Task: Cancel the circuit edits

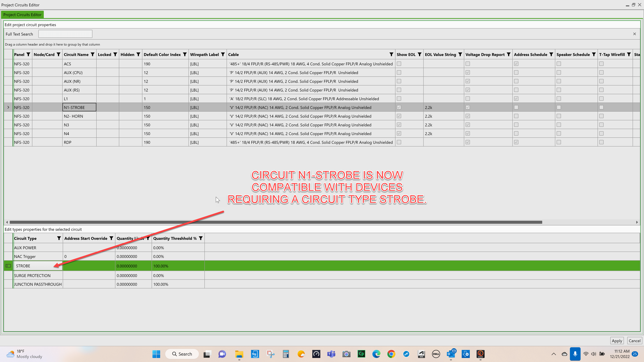Action: [x=634, y=341]
